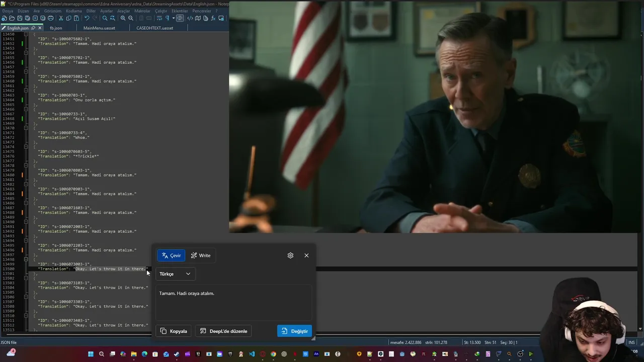
Task: Click the Zoom In icon
Action: (123, 18)
